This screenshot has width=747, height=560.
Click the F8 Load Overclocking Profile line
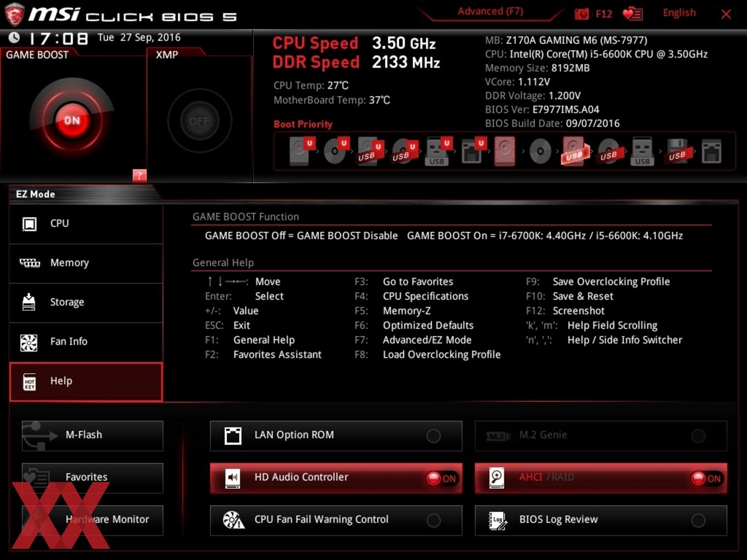[x=427, y=355]
